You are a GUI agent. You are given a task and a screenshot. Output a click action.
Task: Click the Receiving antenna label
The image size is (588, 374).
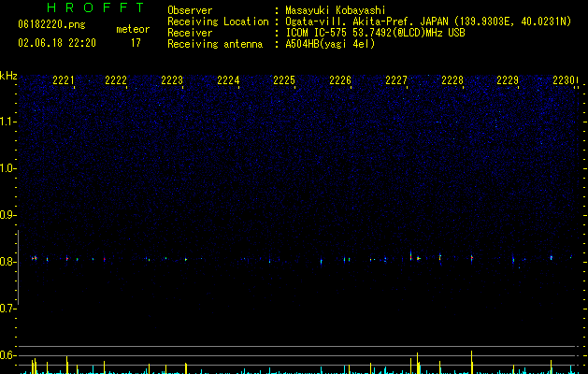click(215, 44)
